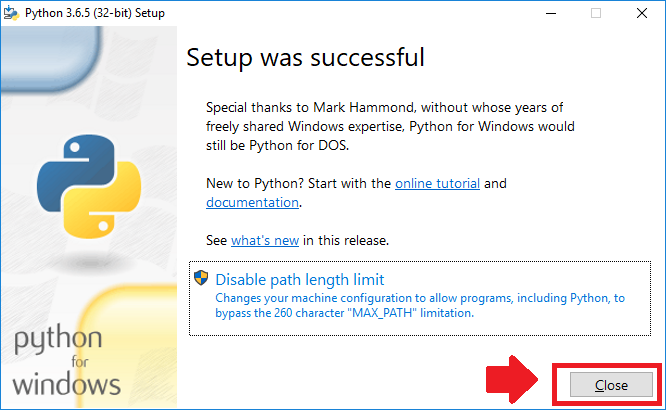Click the blue and yellow Python logo
Screen dimensions: 666x410
pos(89,186)
